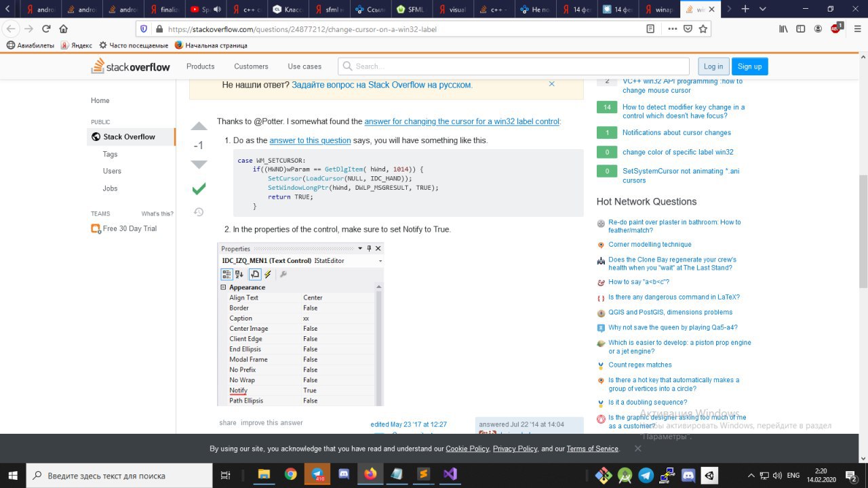
Task: Open the answer's activity history icon
Action: coord(199,212)
